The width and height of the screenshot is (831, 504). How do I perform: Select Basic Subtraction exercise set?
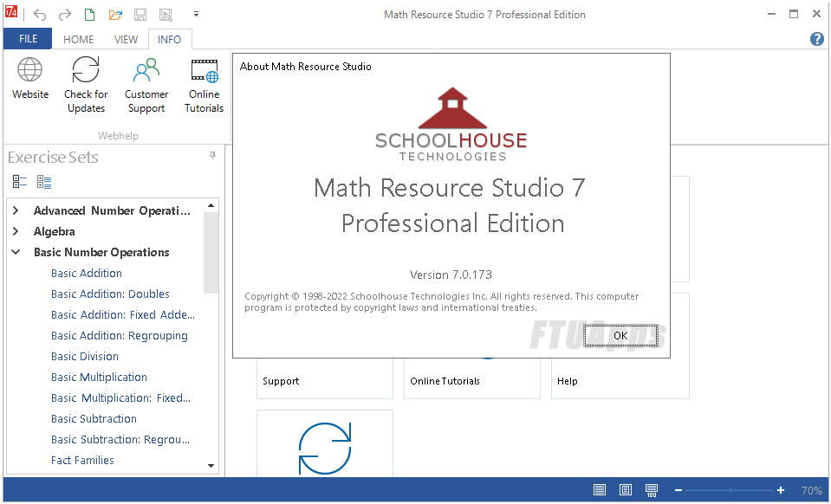(94, 419)
